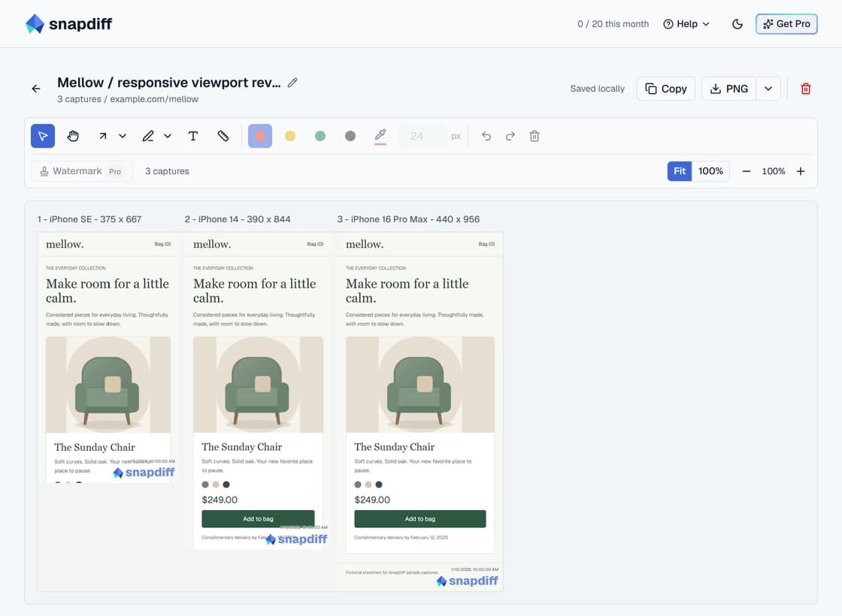842x616 pixels.
Task: Click the size px input field
Action: click(x=422, y=136)
